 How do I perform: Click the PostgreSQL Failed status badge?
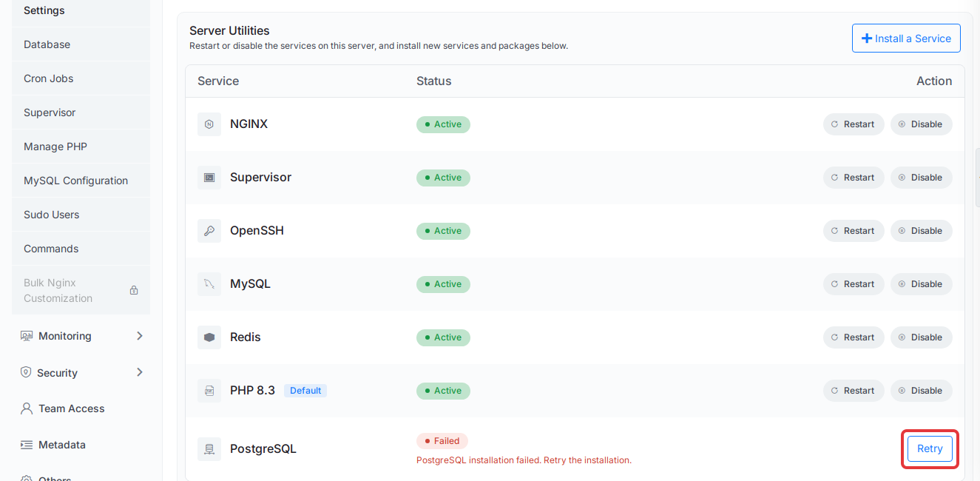pyautogui.click(x=442, y=441)
